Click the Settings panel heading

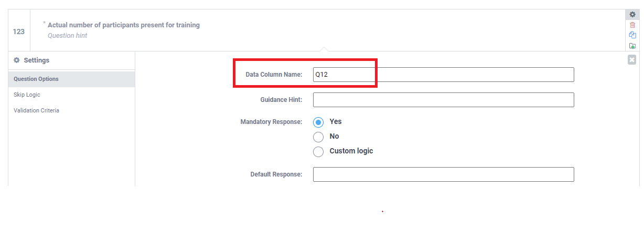pos(36,60)
